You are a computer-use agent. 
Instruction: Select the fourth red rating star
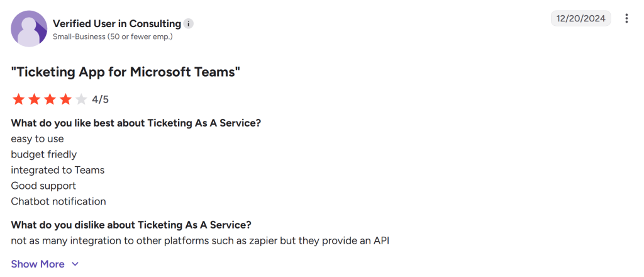coord(65,99)
